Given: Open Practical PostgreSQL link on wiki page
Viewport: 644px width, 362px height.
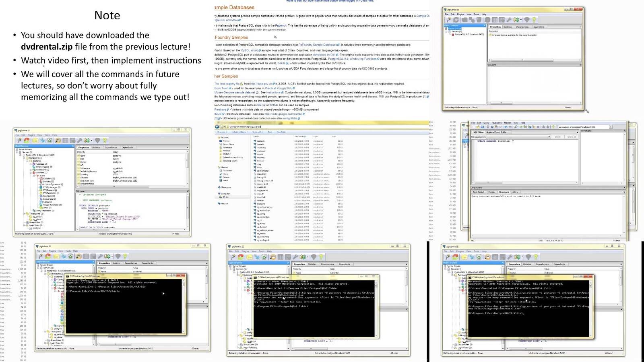Looking at the screenshot, I should click(x=279, y=88).
